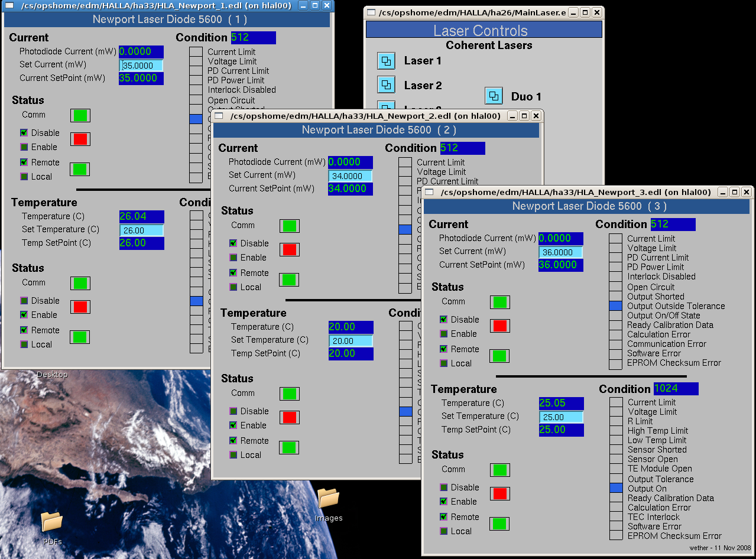
Task: Toggle Enable in Newport 2 Current Status
Action: [x=233, y=258]
